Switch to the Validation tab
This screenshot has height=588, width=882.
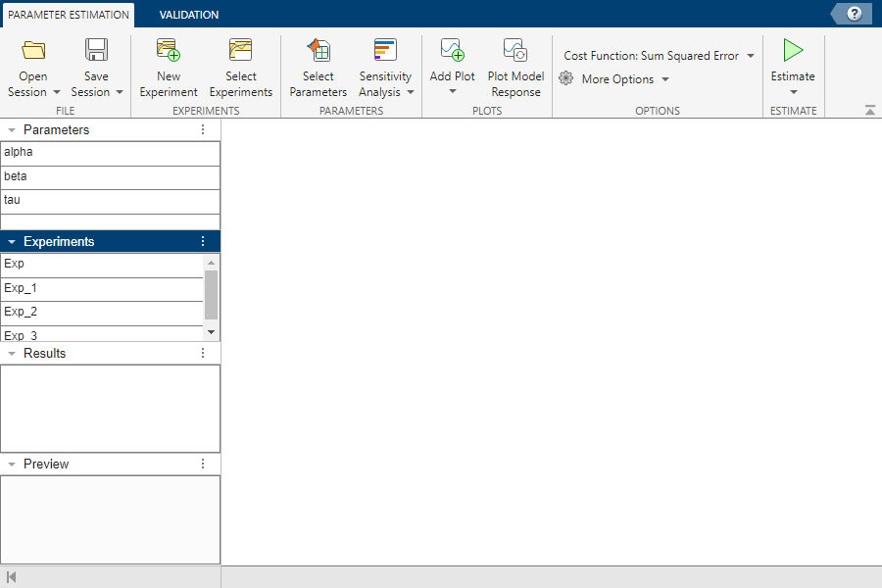189,15
